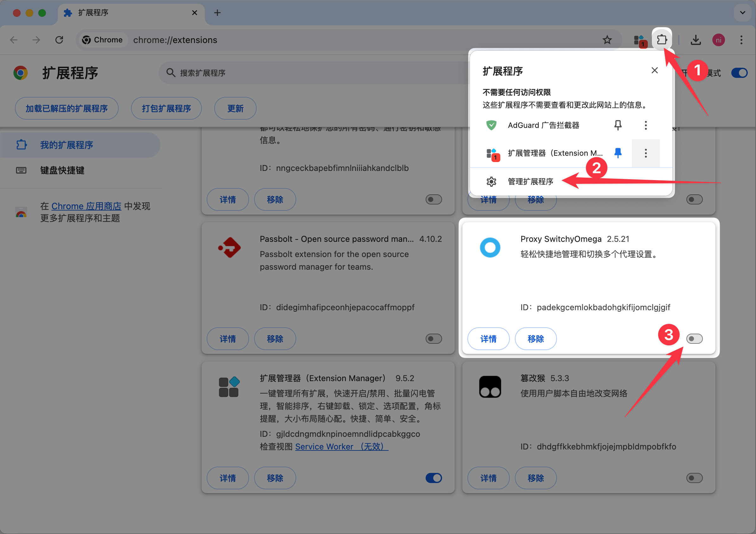Open Extension Manager's three-dot options in popup
756x534 pixels.
click(645, 153)
